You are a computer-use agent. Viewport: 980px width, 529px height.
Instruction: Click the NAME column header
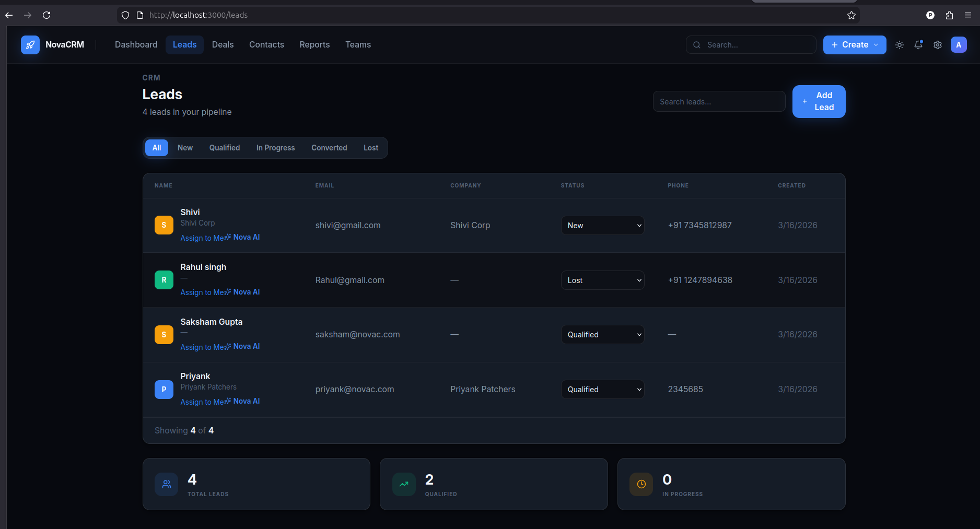click(164, 185)
